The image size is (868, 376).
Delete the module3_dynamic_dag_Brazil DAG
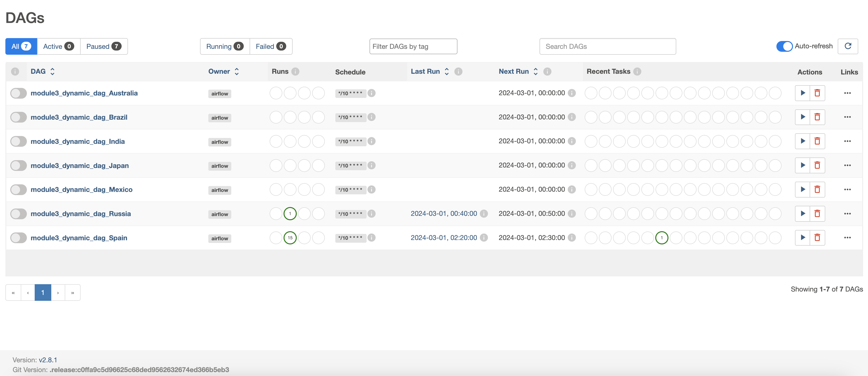[x=817, y=117]
